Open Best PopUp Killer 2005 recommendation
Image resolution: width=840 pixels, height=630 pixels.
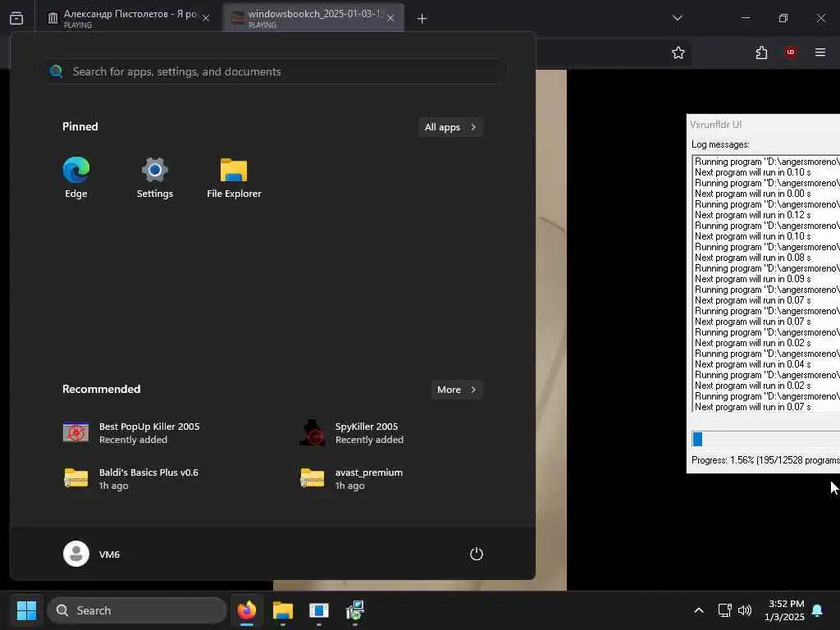point(130,433)
